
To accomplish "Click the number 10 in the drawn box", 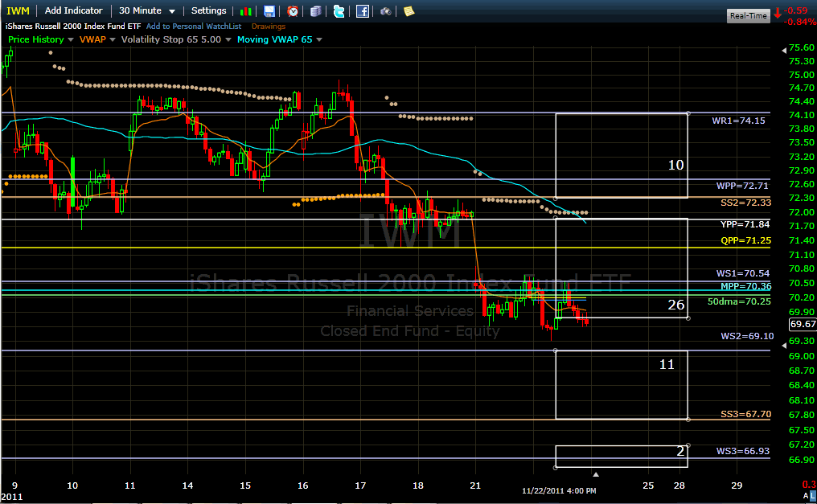I will (x=675, y=165).
